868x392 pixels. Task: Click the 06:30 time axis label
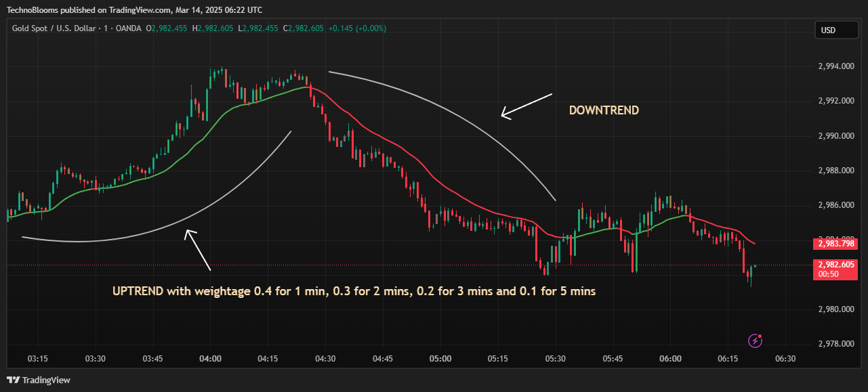coord(785,358)
